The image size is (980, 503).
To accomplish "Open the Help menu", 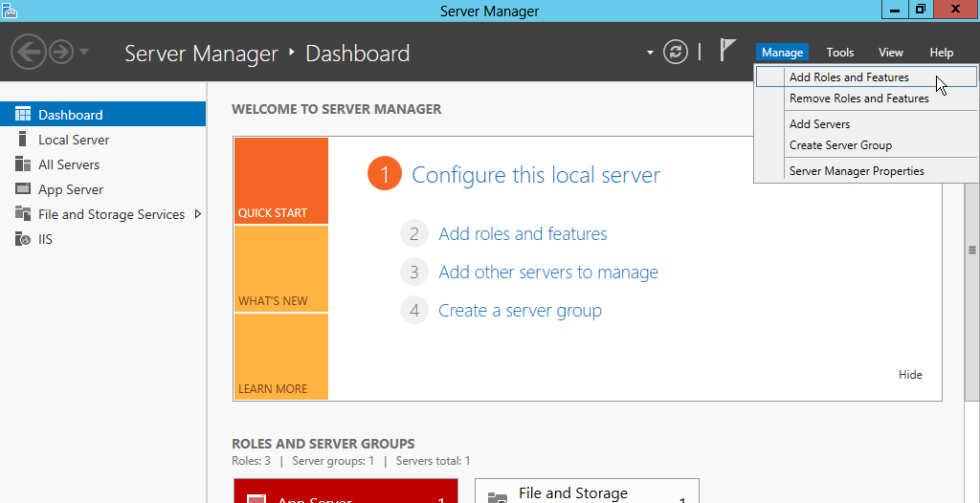I will (x=942, y=53).
